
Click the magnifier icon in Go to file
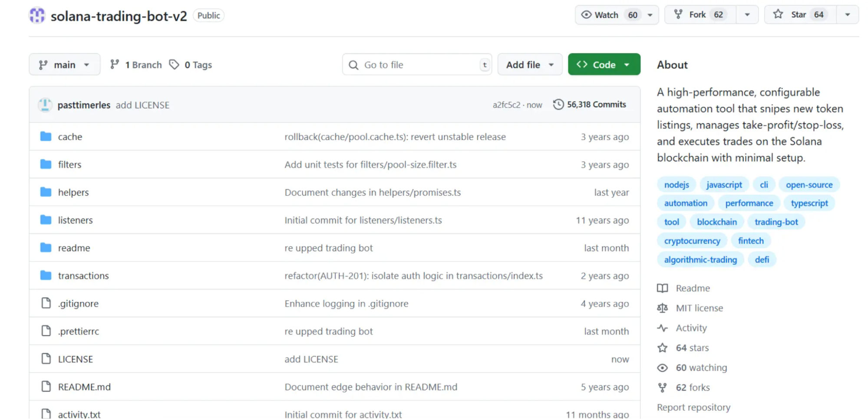tap(353, 65)
